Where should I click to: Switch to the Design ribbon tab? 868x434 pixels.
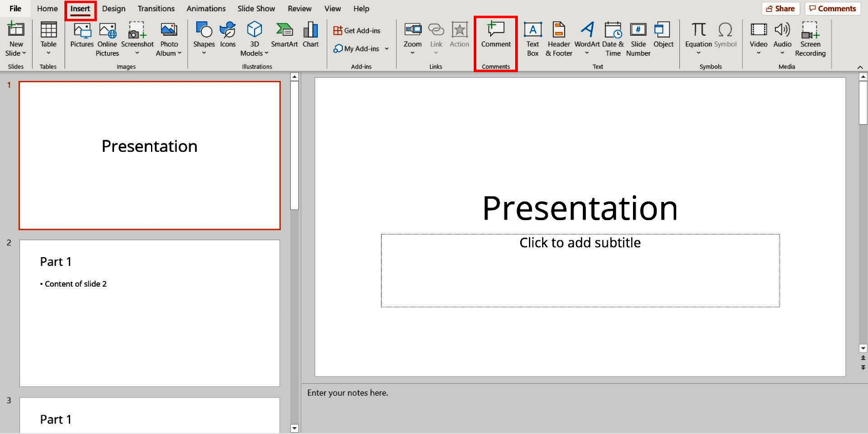pos(113,8)
